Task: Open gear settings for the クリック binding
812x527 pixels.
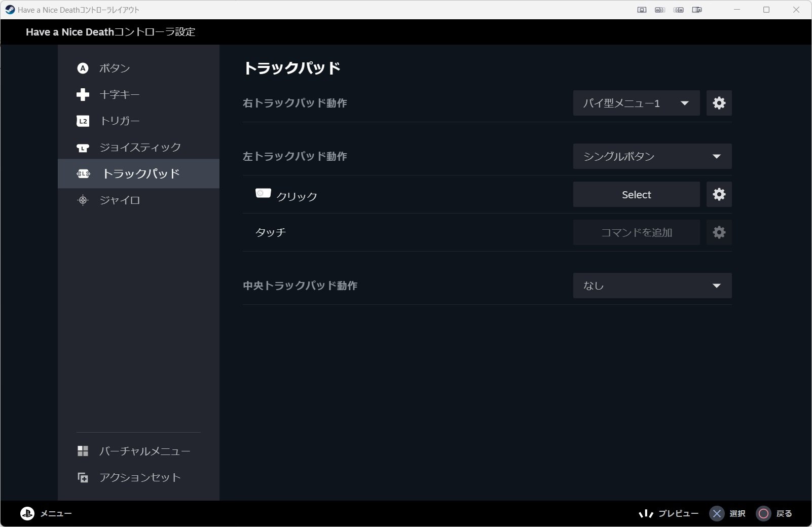Action: tap(719, 194)
